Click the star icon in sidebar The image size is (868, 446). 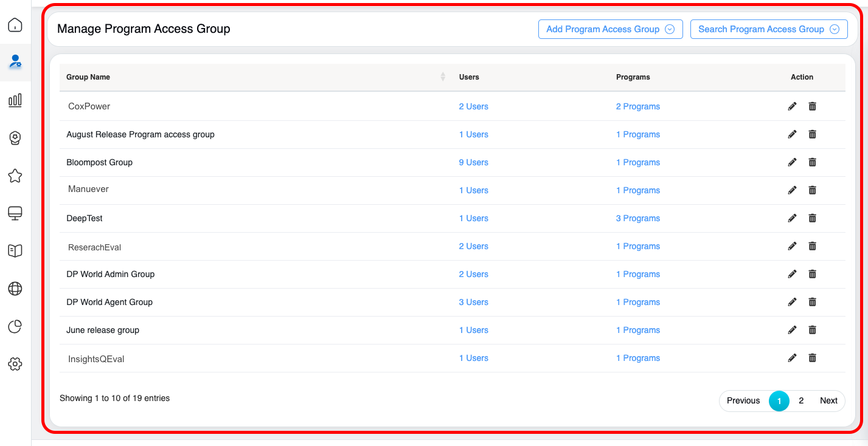tap(15, 176)
